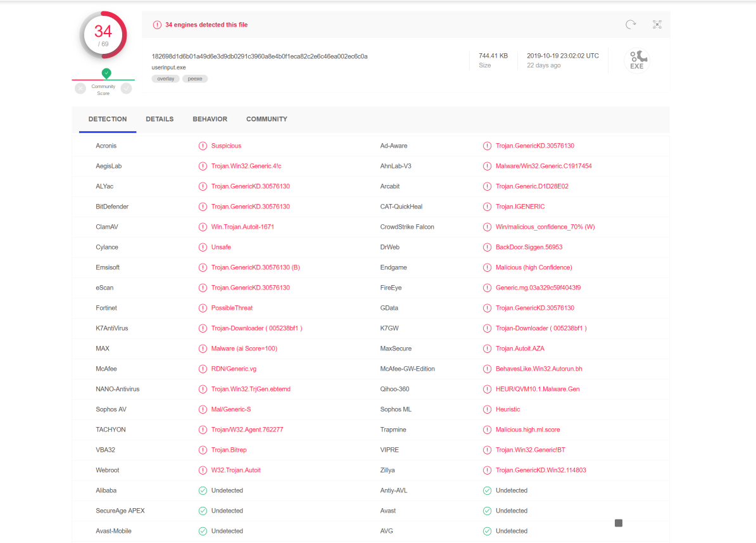Image resolution: width=756 pixels, height=543 pixels.
Task: Click 'RDN/Generic.vg' McAfee result
Action: [x=234, y=369]
